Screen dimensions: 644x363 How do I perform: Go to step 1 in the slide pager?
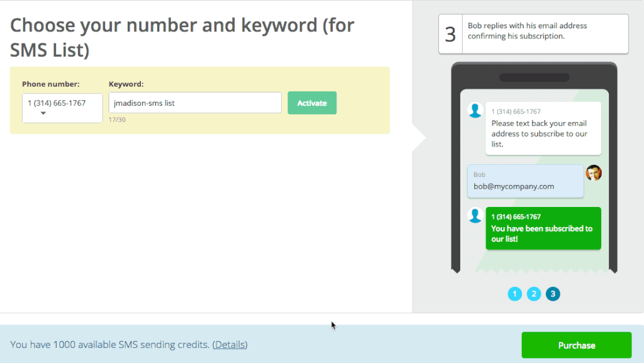point(515,294)
